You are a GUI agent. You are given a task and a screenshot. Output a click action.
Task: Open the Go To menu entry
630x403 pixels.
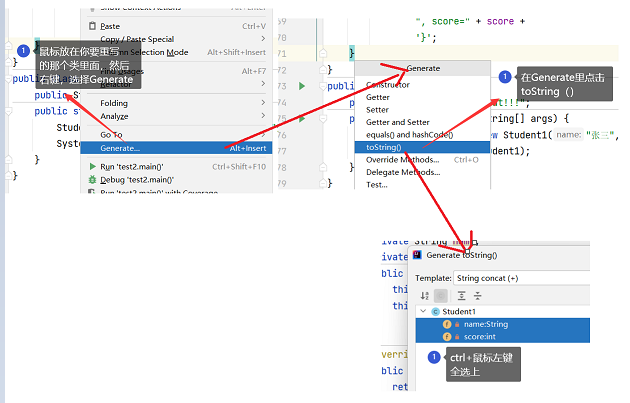[x=176, y=135]
